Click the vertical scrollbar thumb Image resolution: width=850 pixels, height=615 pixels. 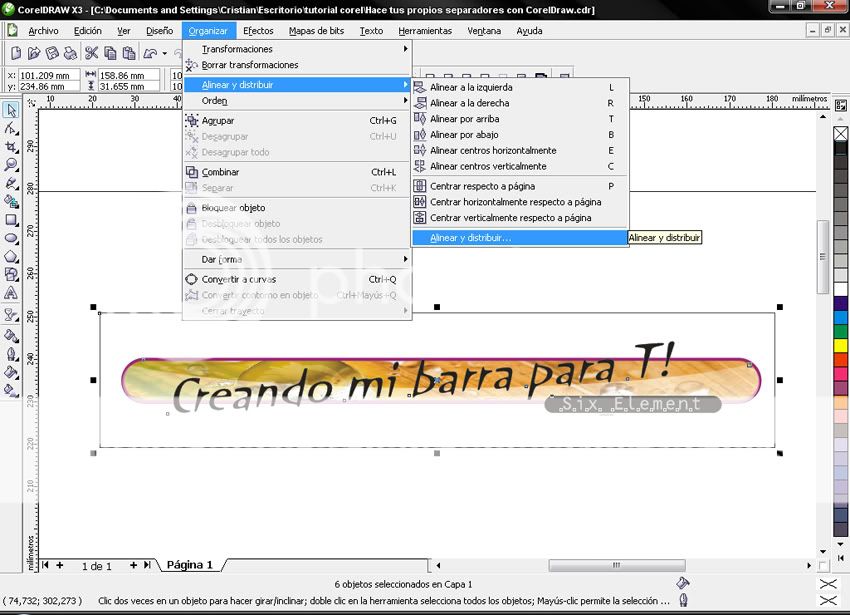coord(822,257)
